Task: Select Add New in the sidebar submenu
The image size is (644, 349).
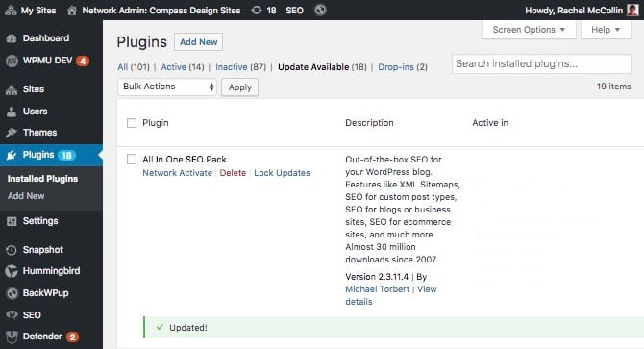Action: tap(26, 196)
